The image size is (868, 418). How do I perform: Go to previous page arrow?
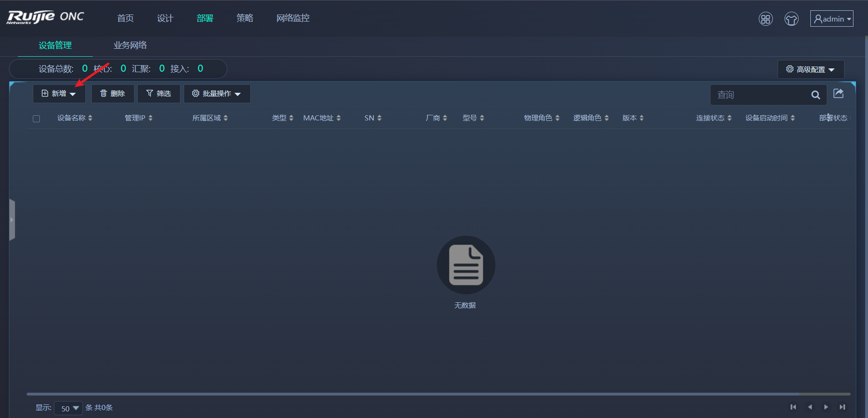[810, 407]
